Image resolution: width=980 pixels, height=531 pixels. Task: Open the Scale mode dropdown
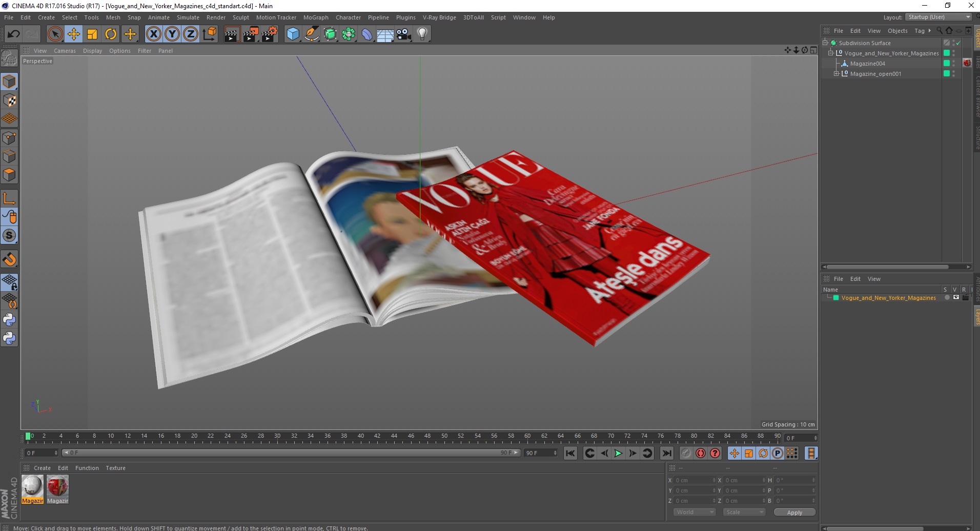point(744,512)
